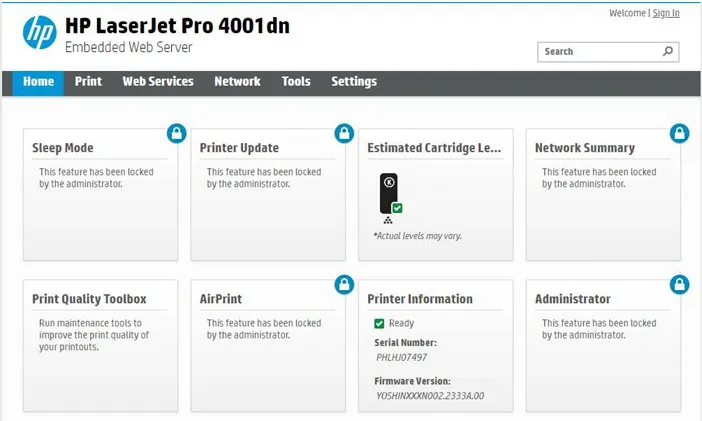
Task: Click the Sleep Mode lock icon
Action: pyautogui.click(x=176, y=133)
